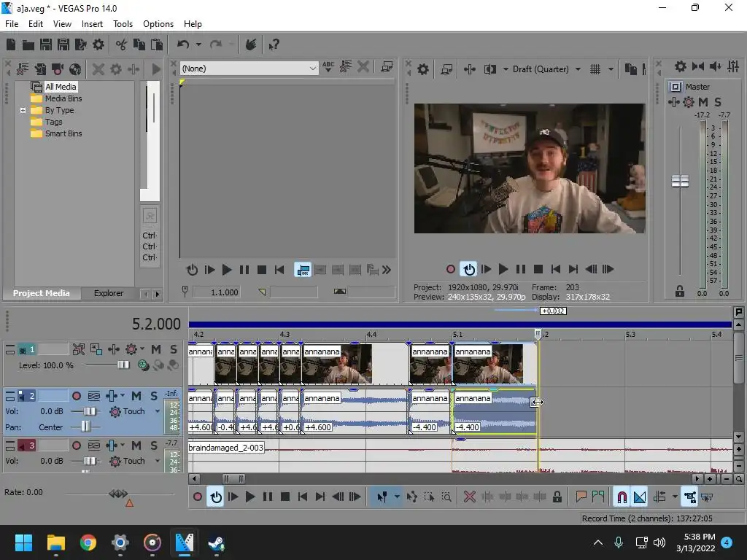747x560 pixels.
Task: Click the Undo arrow button
Action: [183, 44]
